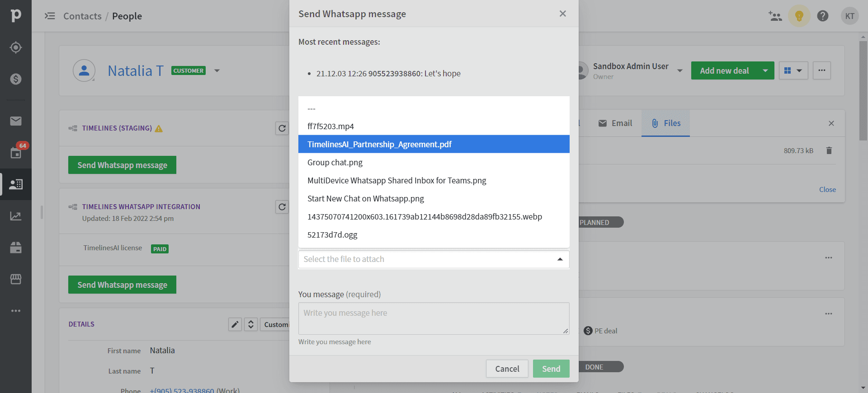Viewport: 868px width, 393px height.
Task: Select the '---' empty option
Action: (434, 108)
